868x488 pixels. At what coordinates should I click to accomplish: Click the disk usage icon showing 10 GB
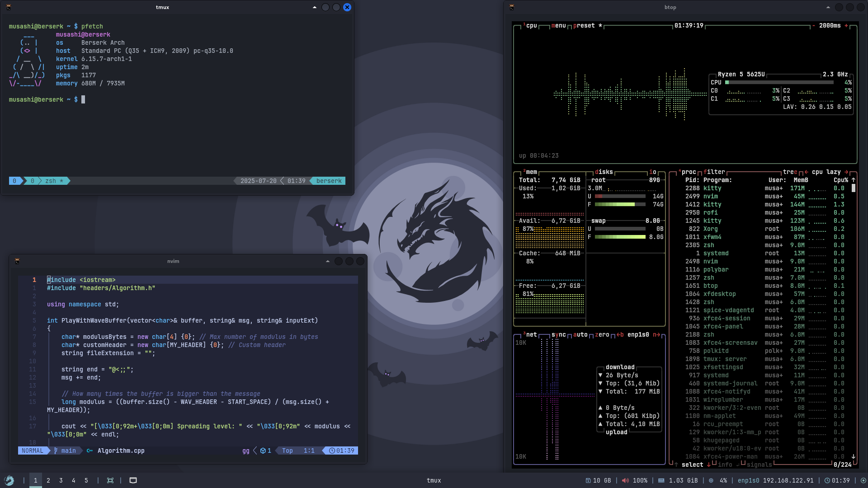(x=589, y=480)
